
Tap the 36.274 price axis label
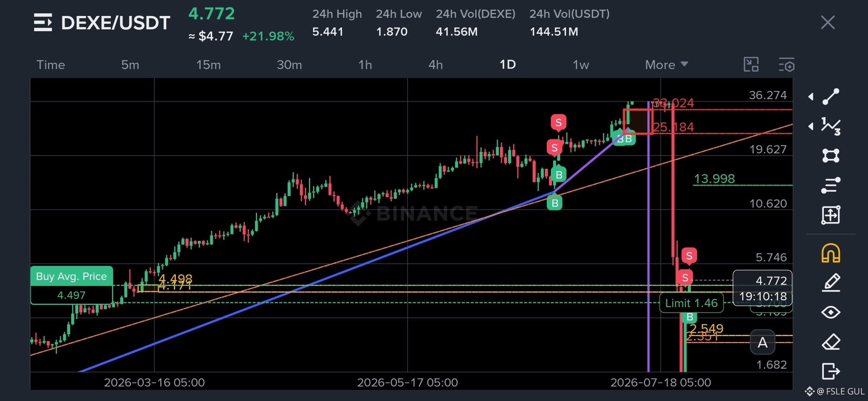click(768, 95)
